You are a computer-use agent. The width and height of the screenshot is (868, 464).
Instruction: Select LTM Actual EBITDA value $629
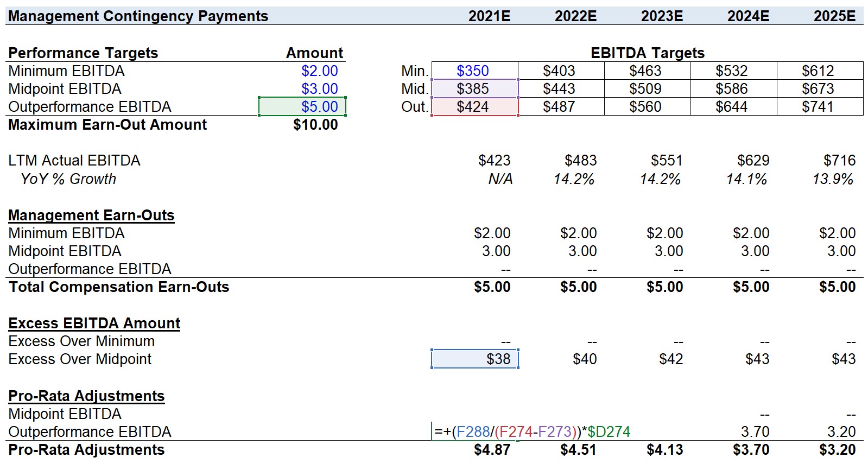[x=753, y=161]
